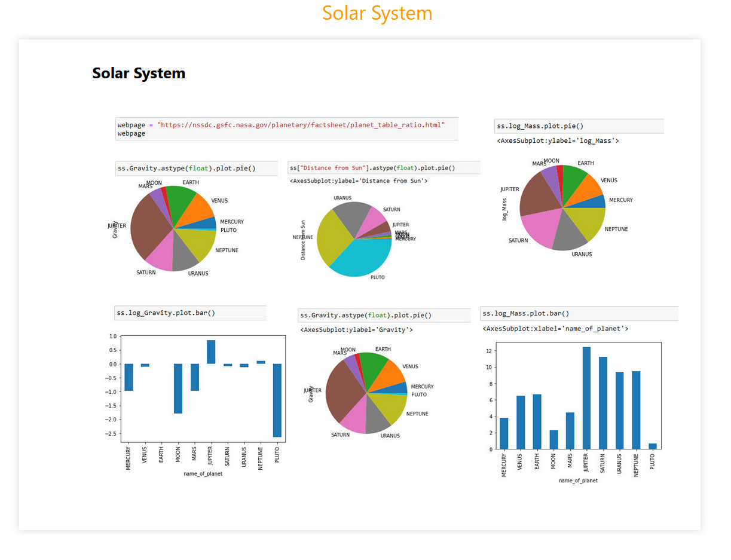Click the pink SATURN slice in top-left Gravity pie
This screenshot has height=560, width=731.
click(x=160, y=256)
